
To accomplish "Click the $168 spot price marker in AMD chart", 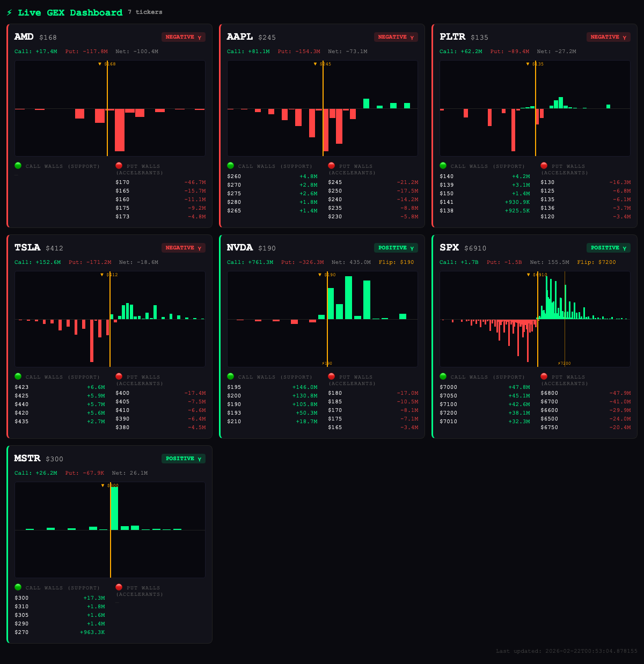I will (x=107, y=64).
